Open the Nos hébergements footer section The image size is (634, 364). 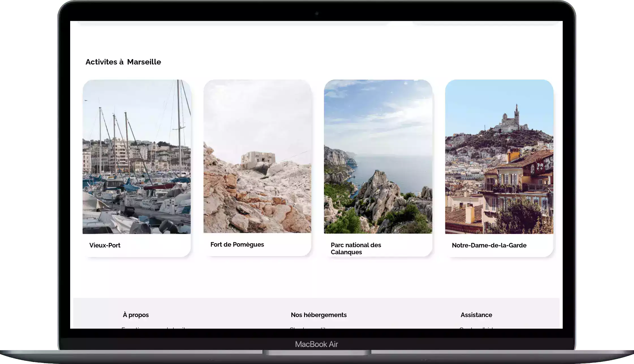point(319,315)
